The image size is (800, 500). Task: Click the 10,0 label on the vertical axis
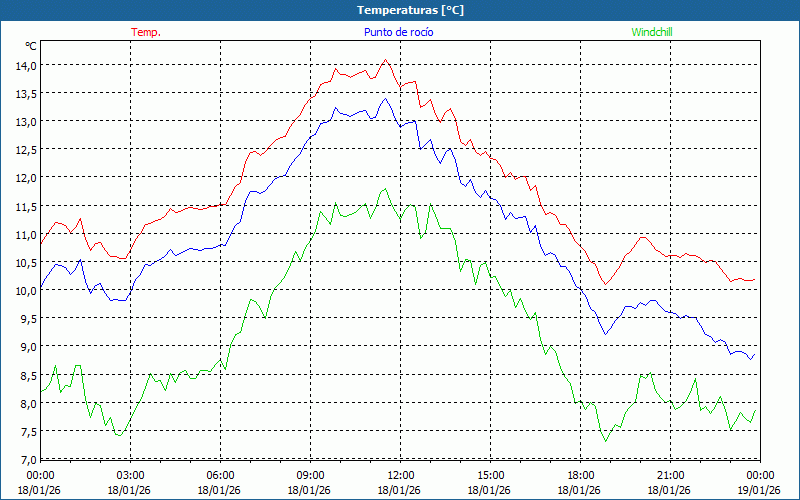(24, 291)
